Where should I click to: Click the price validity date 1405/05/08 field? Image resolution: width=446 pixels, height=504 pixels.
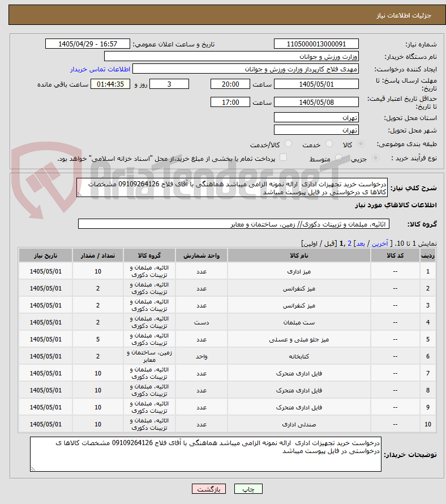316,102
